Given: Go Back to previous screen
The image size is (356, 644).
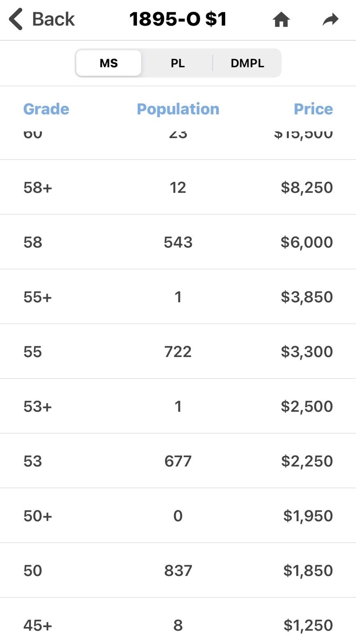Looking at the screenshot, I should [42, 19].
